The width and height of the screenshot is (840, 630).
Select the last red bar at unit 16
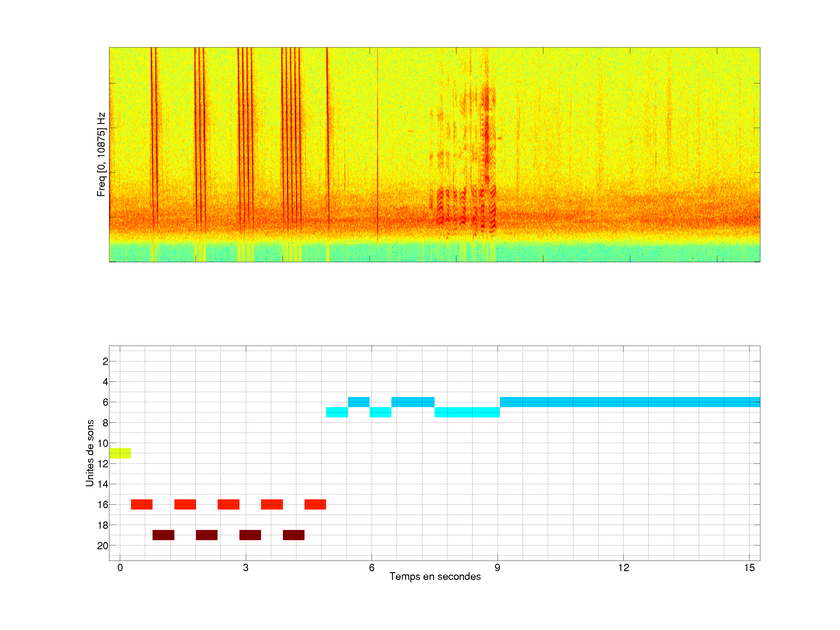click(x=315, y=504)
